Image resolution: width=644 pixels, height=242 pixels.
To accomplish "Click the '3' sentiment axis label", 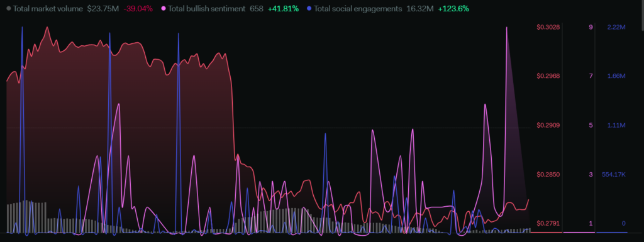I will [591, 174].
